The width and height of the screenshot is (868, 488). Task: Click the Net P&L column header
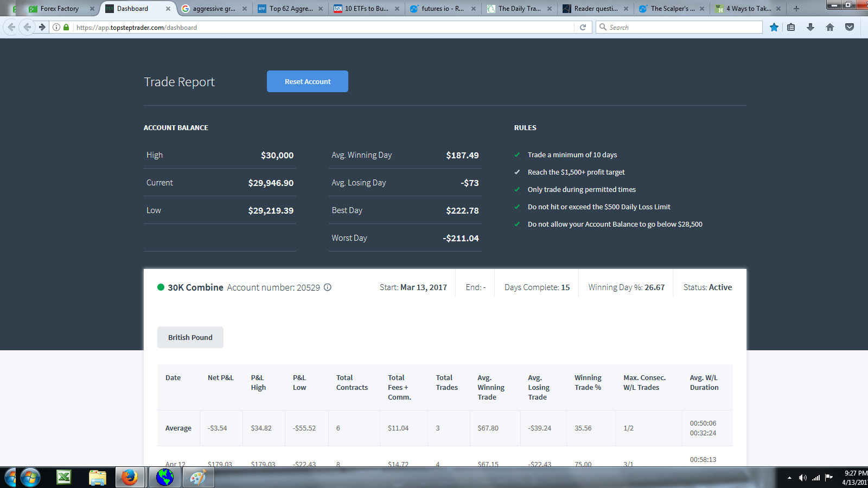coord(221,378)
